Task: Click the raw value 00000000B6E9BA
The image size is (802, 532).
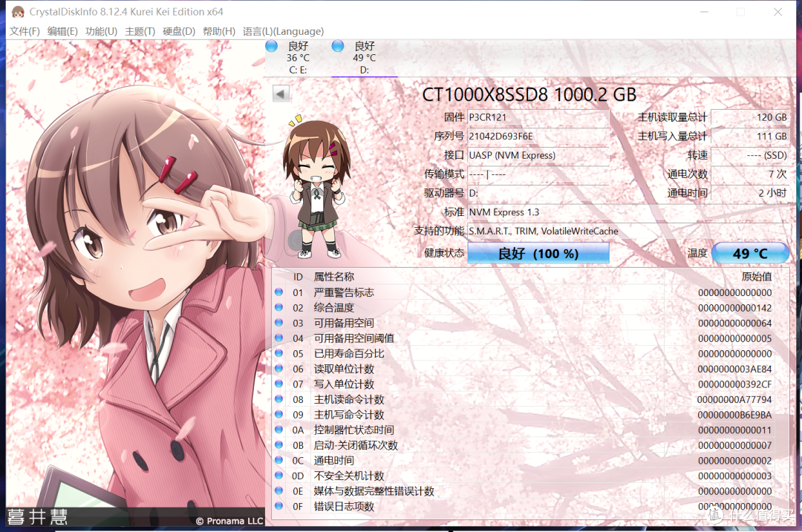Action: click(734, 415)
